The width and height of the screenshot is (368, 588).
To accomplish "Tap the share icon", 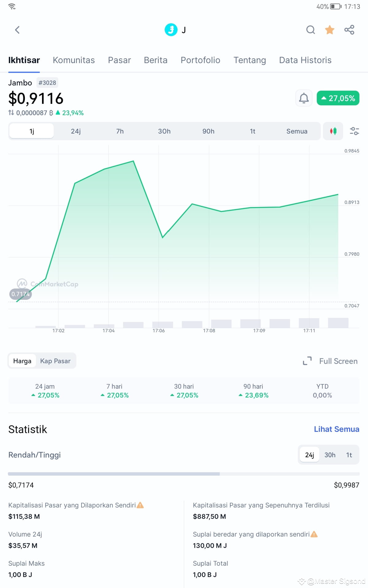I will (349, 30).
